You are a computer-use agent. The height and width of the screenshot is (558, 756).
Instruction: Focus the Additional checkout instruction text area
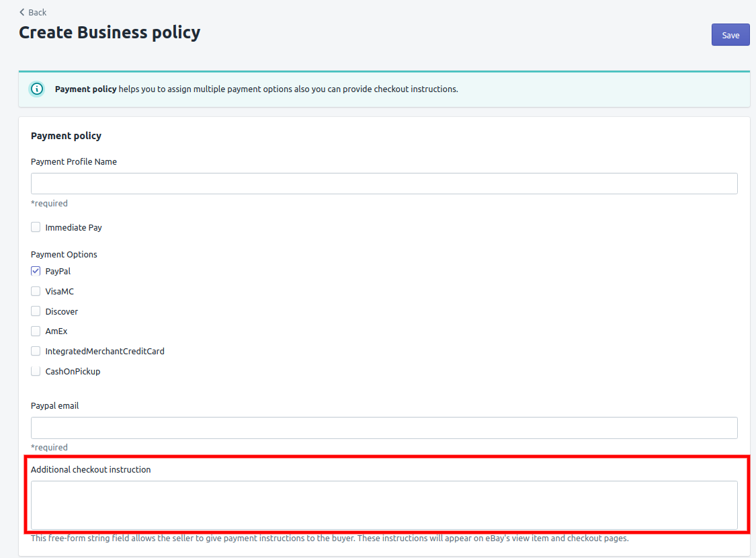(x=384, y=505)
